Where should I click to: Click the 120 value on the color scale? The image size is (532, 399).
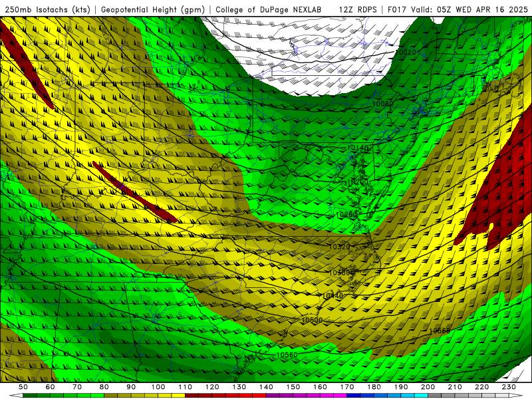212,387
